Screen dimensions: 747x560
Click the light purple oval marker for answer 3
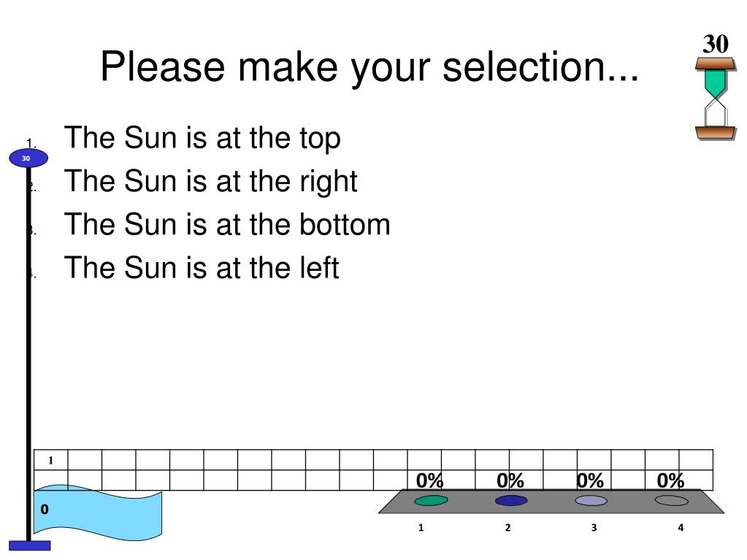pyautogui.click(x=591, y=500)
